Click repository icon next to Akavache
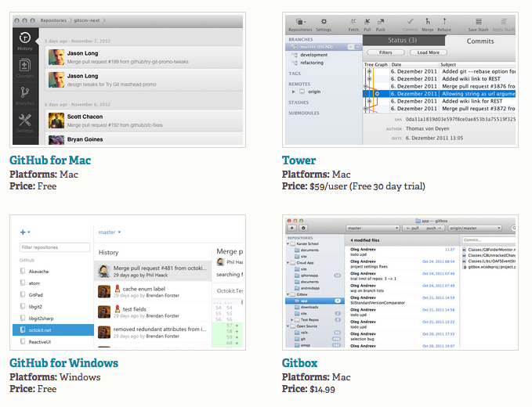This screenshot has height=407, width=532. click(x=23, y=271)
